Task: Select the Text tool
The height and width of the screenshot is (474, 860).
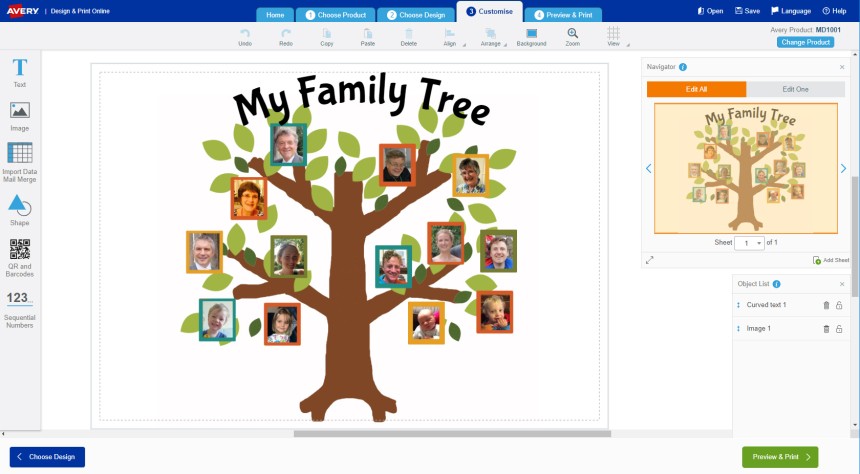Action: pyautogui.click(x=20, y=72)
